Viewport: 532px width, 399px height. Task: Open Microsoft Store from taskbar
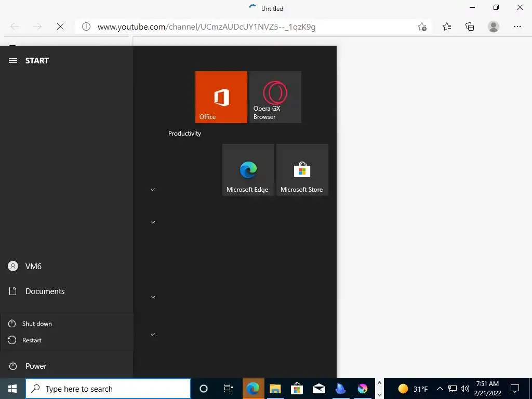point(297,389)
